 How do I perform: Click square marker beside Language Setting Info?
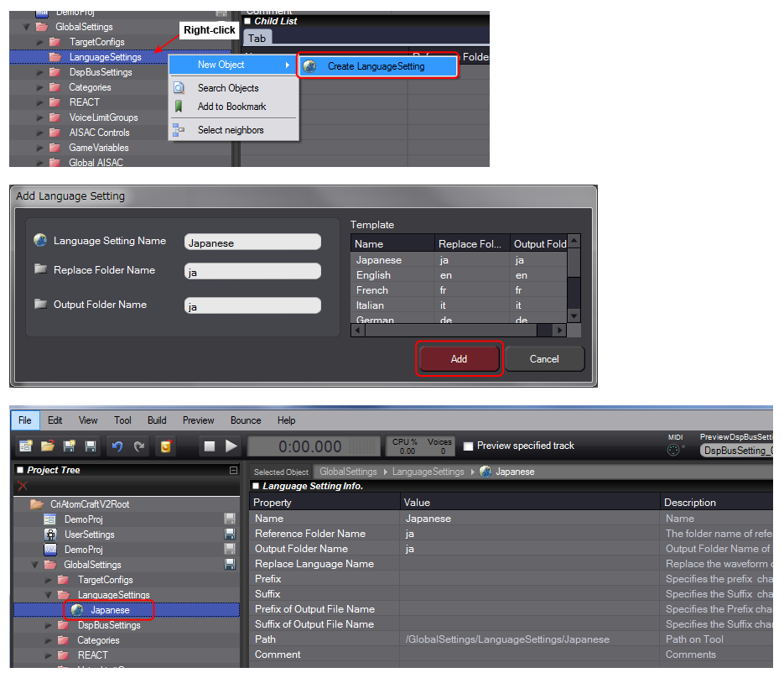click(256, 485)
